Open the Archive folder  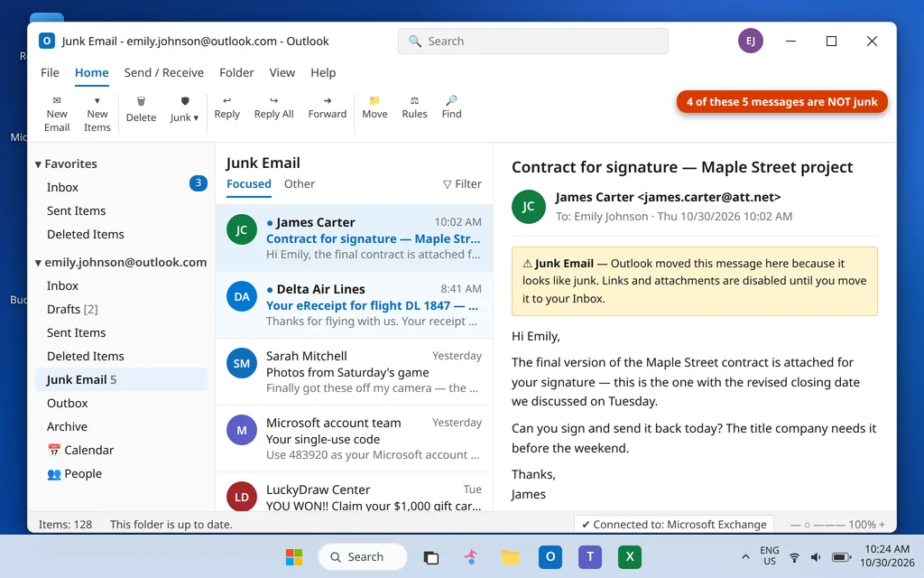pyautogui.click(x=122, y=426)
